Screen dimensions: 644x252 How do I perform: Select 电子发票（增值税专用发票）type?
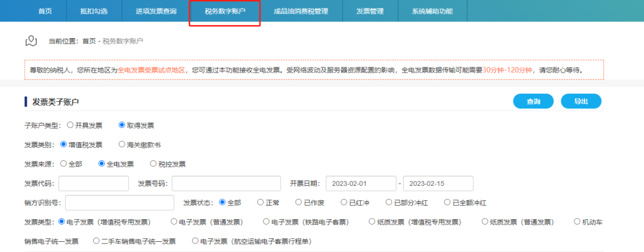click(62, 222)
